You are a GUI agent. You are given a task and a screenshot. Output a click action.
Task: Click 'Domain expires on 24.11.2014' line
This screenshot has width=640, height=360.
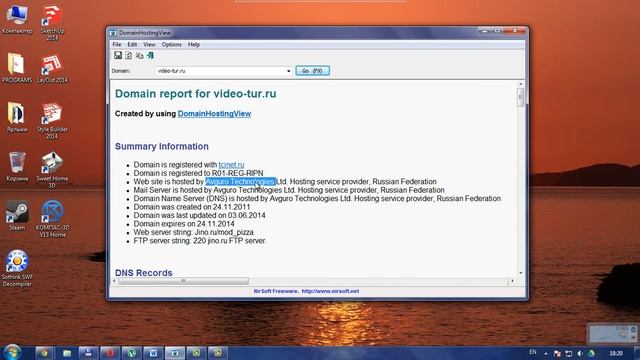(184, 224)
